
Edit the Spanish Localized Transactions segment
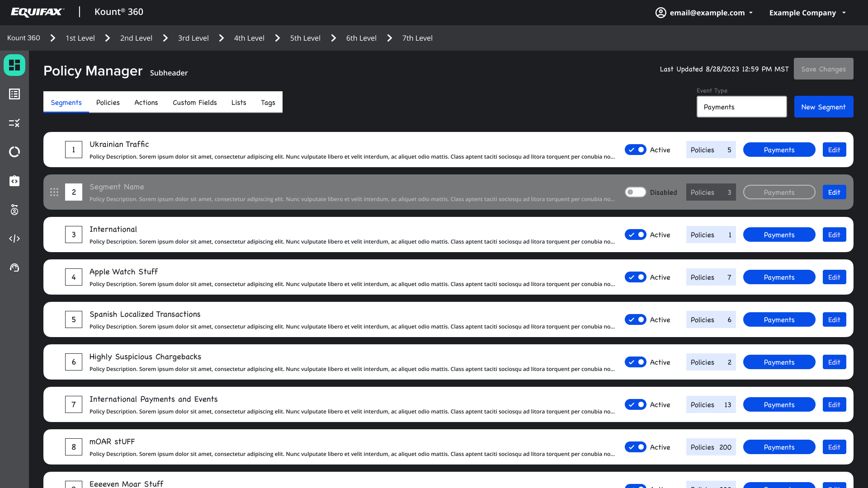coord(834,319)
